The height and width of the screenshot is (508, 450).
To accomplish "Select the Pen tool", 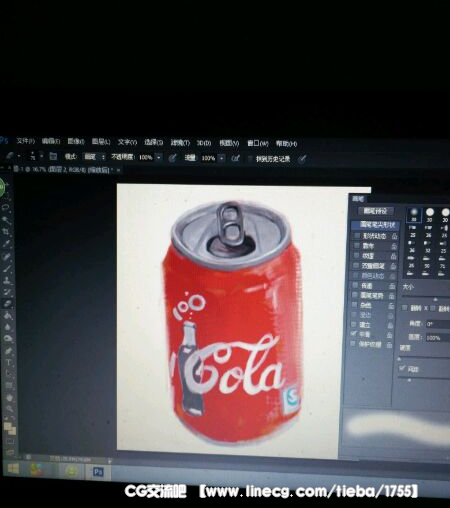I will coord(9,351).
